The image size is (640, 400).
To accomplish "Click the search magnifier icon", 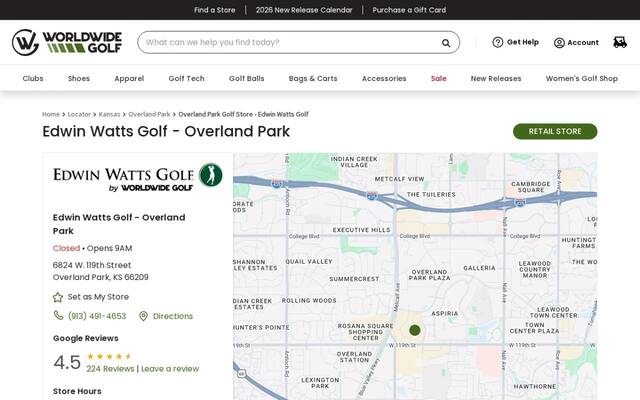I will 446,42.
